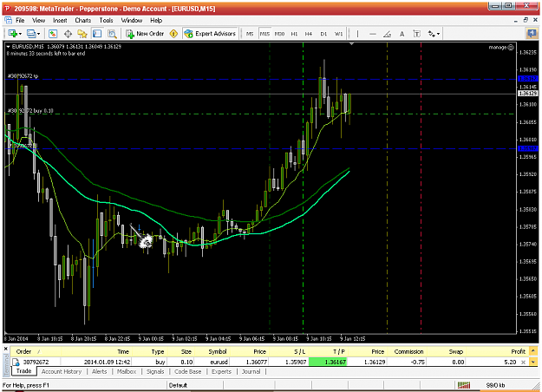Switch chart to H4 timeframe
The image size is (542, 392).
tap(309, 34)
